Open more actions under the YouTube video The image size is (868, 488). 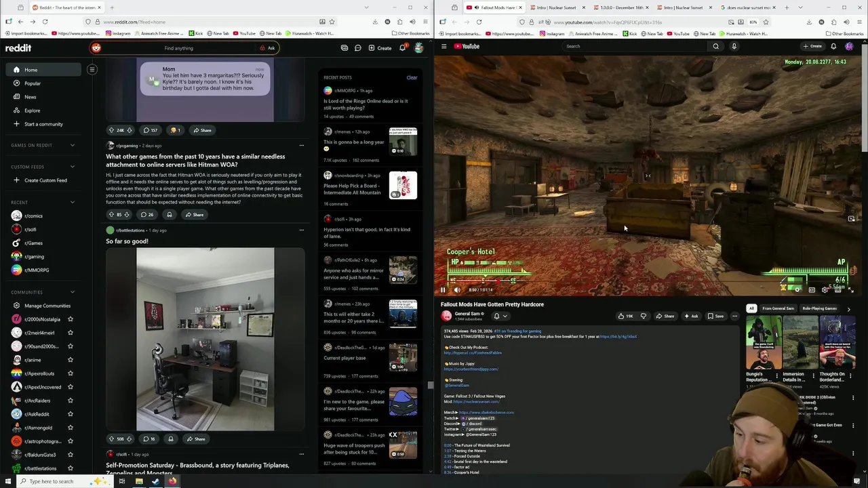click(x=734, y=316)
